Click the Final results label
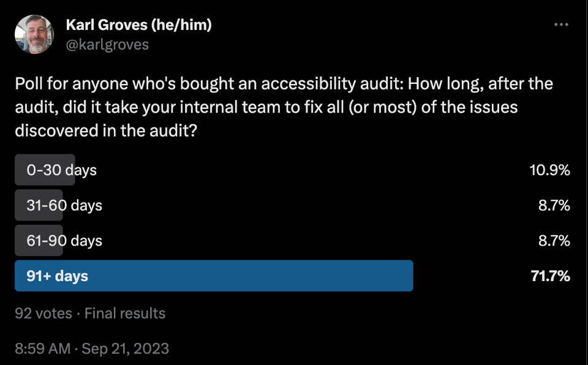588x365 pixels. tap(125, 314)
